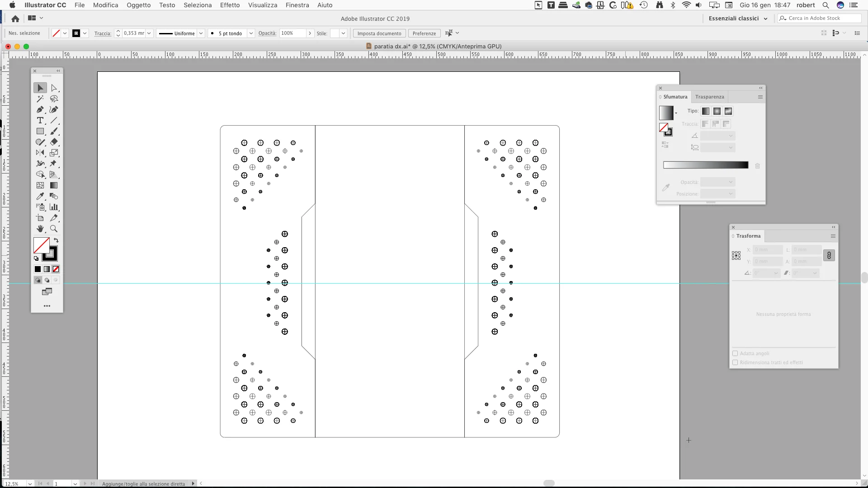868x488 pixels.
Task: Click Cerca in Adobe Stock search field
Action: pyautogui.click(x=820, y=18)
